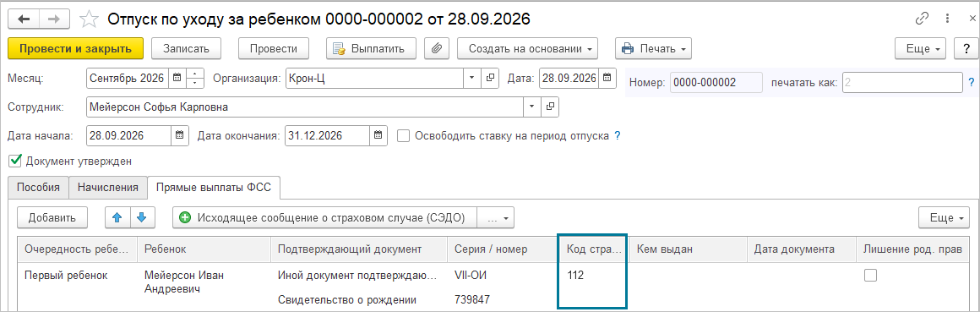Sort by the Очередность ребенка column header
This screenshot has width=980, height=312.
coord(77,249)
